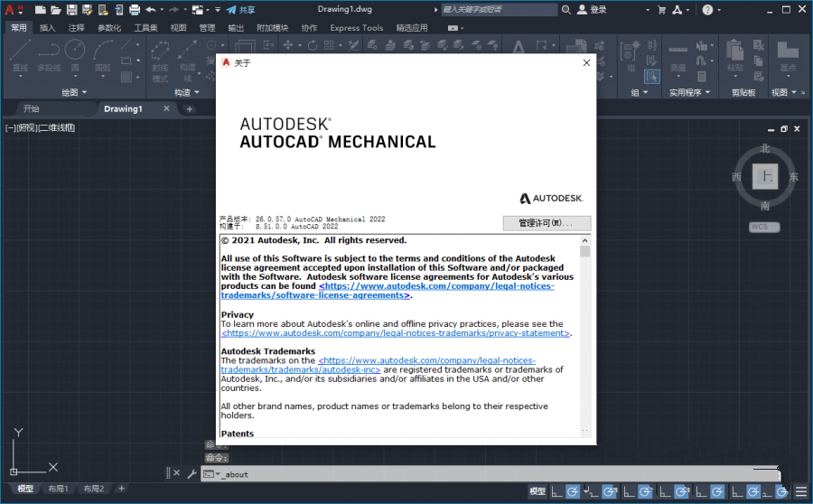Click the 共享 share button
This screenshot has height=504, width=813.
coord(241,9)
